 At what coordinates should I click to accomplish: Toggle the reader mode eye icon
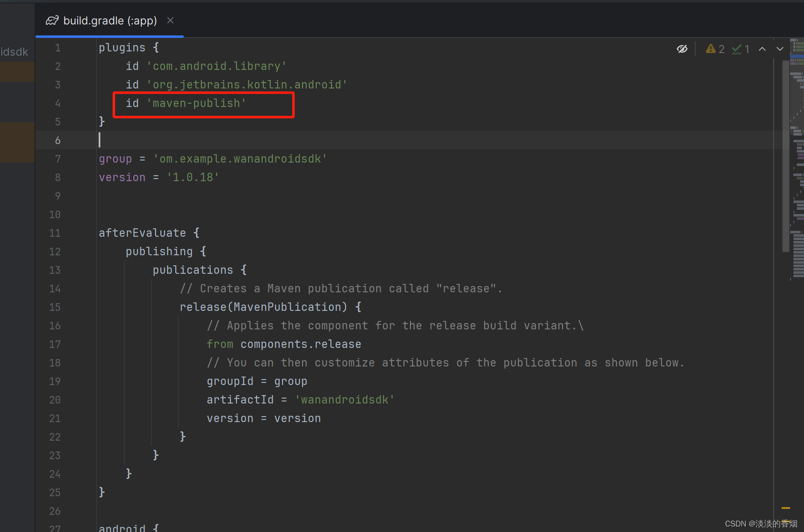(682, 49)
